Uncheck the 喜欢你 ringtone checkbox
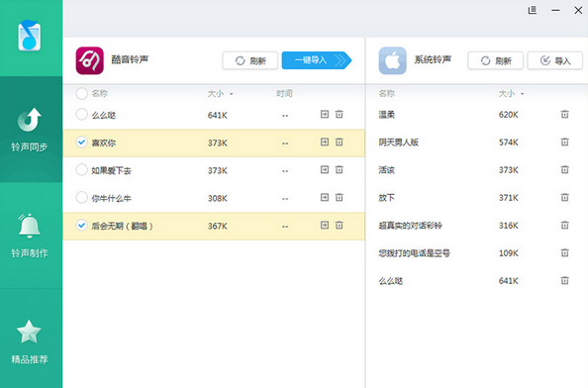Viewport: 588px width, 388px height. (81, 143)
